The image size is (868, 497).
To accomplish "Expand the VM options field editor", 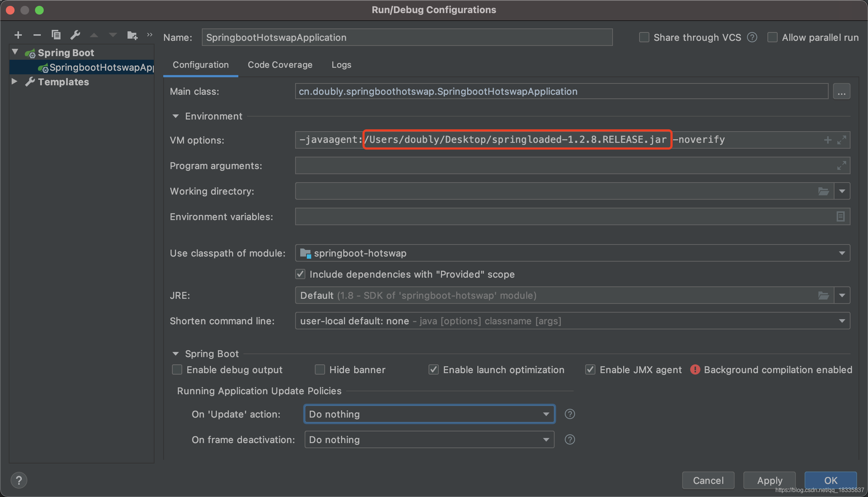I will [x=841, y=140].
